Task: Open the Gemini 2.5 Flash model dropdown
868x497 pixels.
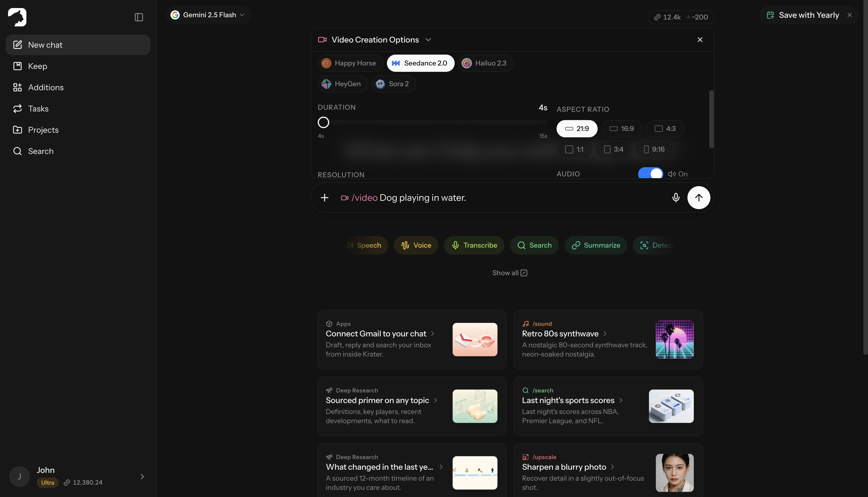Action: tap(208, 15)
